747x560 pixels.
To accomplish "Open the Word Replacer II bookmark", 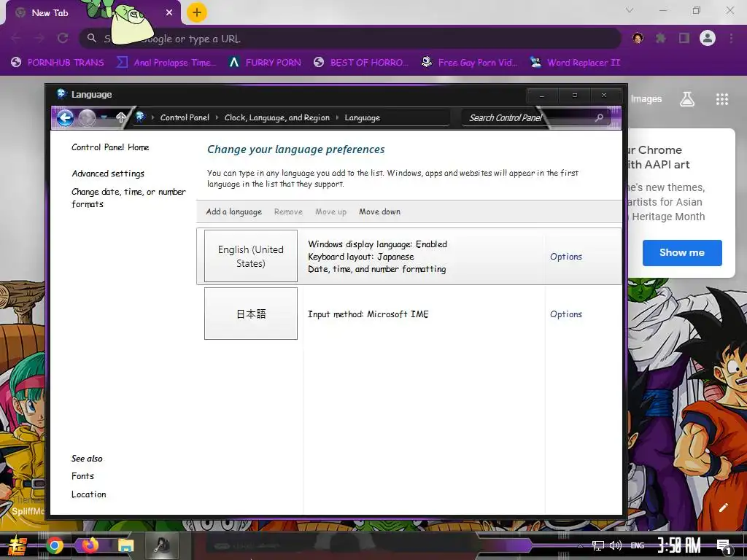I will tap(576, 63).
